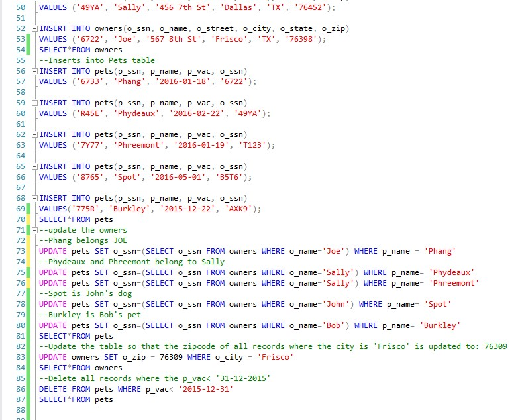Click 'Phydeaux' value on line 60

(136, 113)
